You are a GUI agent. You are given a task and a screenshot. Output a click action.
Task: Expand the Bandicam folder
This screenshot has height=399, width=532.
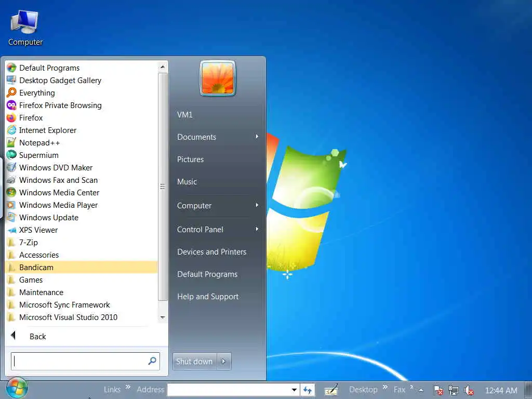pyautogui.click(x=82, y=268)
